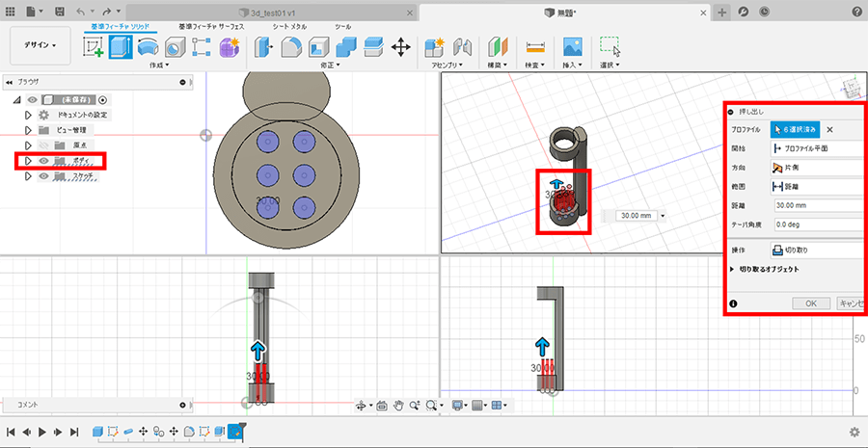Image resolution: width=868 pixels, height=448 pixels.
Task: Open the デザイン workspace dropdown
Action: (41, 45)
